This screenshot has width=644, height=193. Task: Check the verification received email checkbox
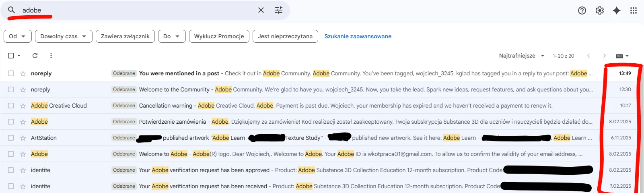pyautogui.click(x=11, y=186)
